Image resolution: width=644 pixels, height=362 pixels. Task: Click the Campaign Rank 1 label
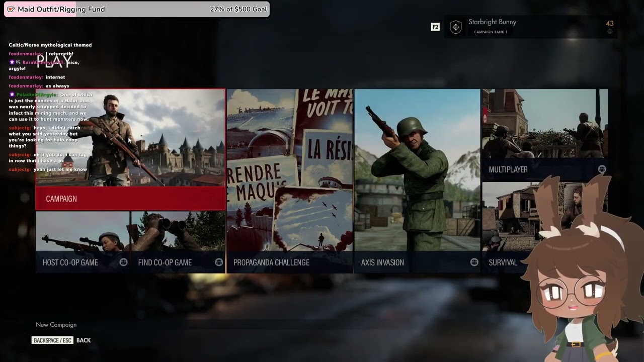click(x=490, y=32)
